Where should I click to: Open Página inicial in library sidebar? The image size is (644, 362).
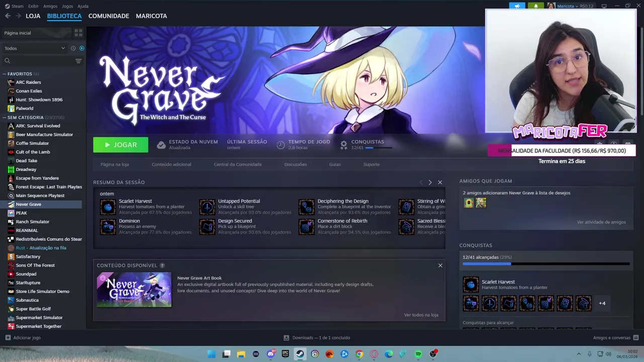pos(18,33)
